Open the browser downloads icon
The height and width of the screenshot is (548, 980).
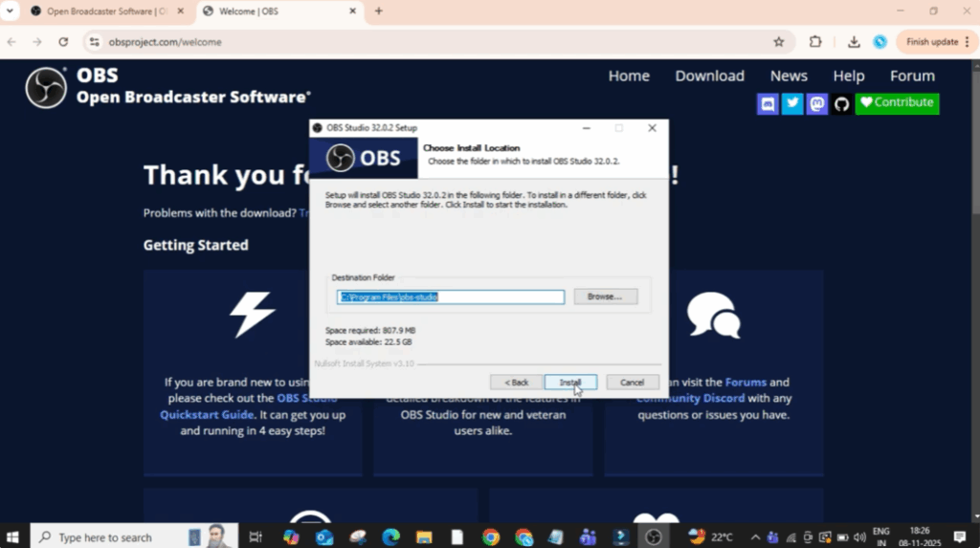(x=854, y=42)
